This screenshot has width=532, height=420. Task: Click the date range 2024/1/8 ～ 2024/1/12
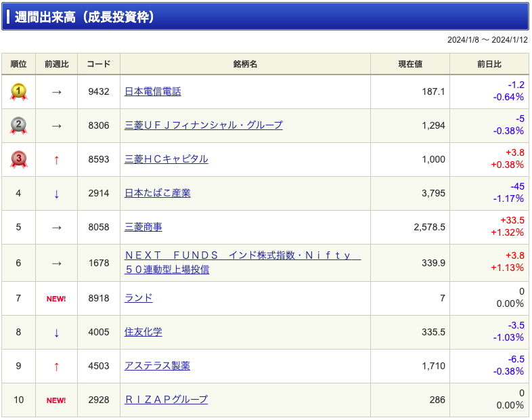coord(487,40)
